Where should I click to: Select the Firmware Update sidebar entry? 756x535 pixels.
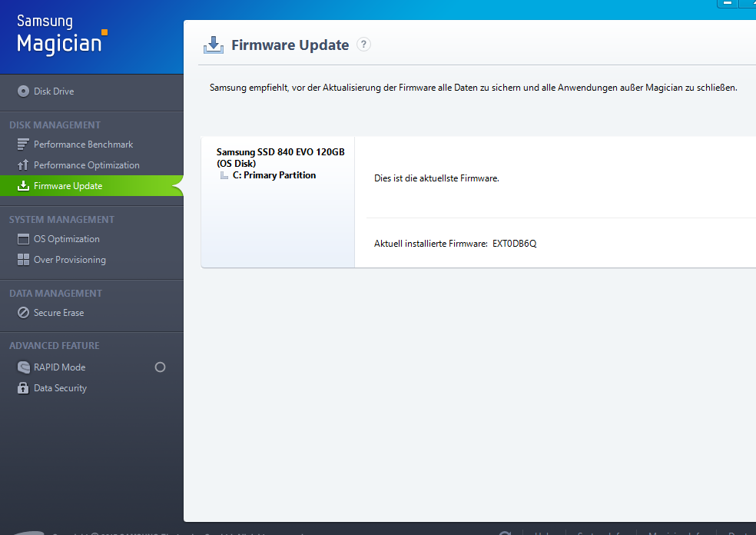(91, 186)
